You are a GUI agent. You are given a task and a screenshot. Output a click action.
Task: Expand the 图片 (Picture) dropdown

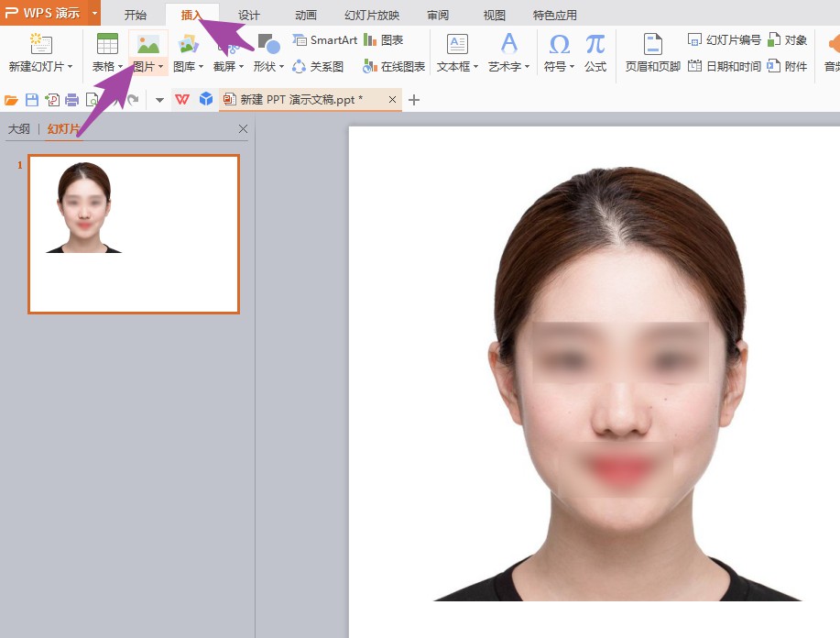pos(160,68)
